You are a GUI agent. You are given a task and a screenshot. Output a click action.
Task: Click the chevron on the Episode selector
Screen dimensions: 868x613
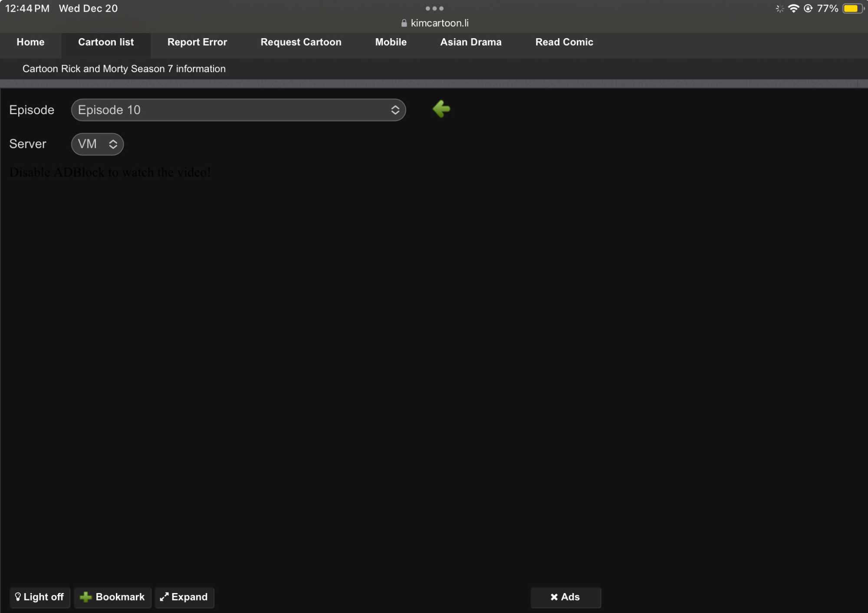pyautogui.click(x=395, y=110)
